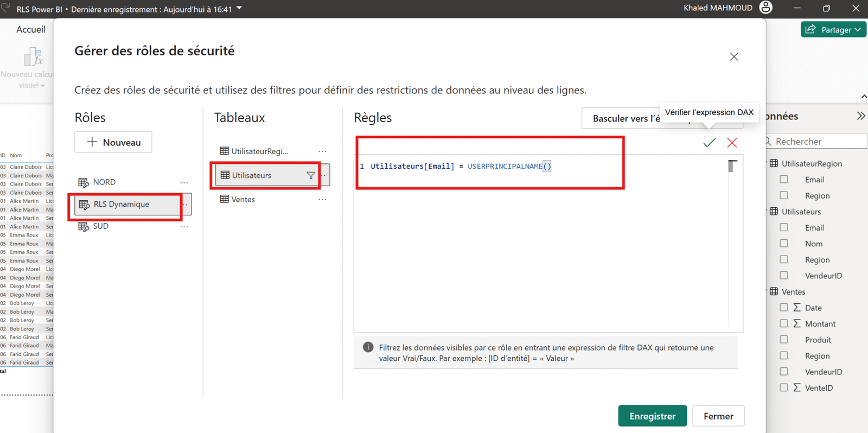
Task: Check Email under UtilisateurRegion
Action: pos(784,179)
